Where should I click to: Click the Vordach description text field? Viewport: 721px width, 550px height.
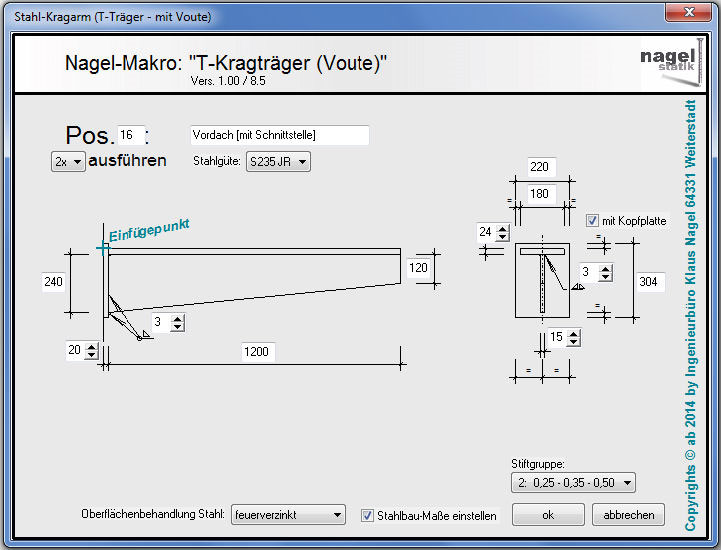(279, 135)
